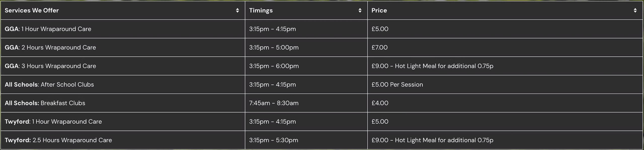
Task: Choose GGA: 3 Hours Wraparound Care service
Action: (x=50, y=66)
